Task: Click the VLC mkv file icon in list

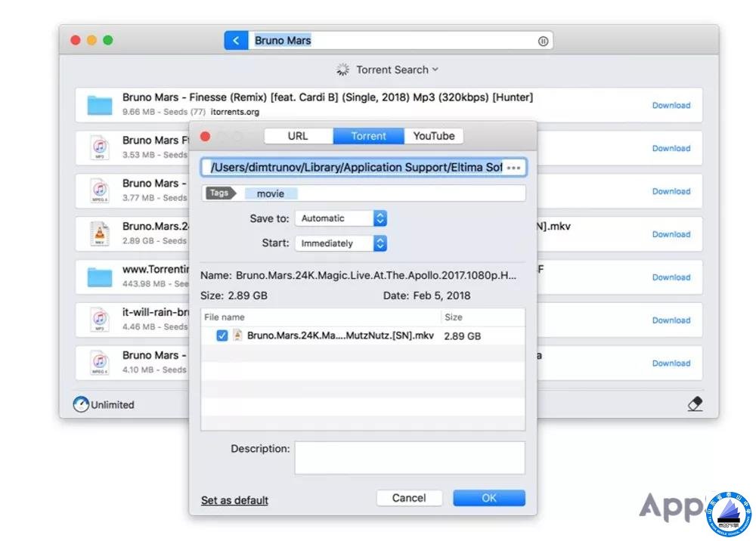Action: point(100,233)
